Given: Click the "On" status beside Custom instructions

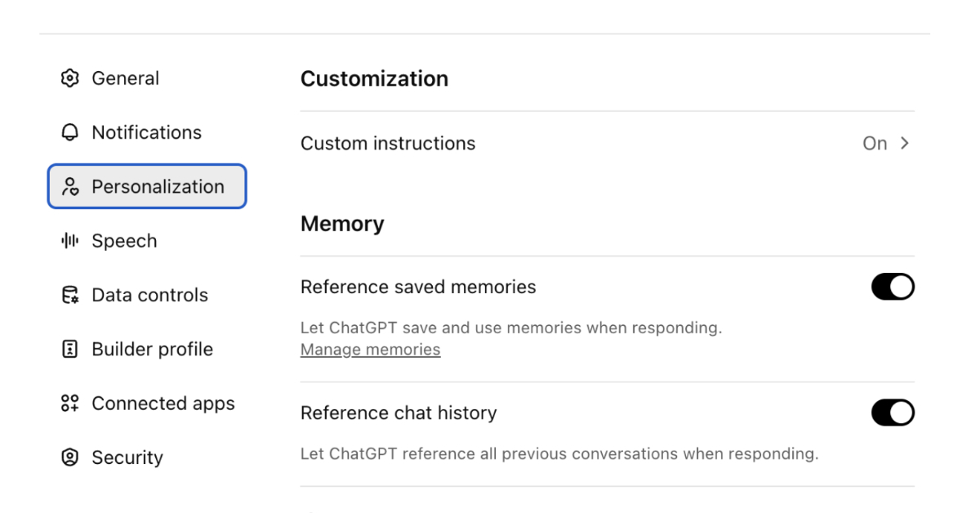Looking at the screenshot, I should pyautogui.click(x=875, y=144).
